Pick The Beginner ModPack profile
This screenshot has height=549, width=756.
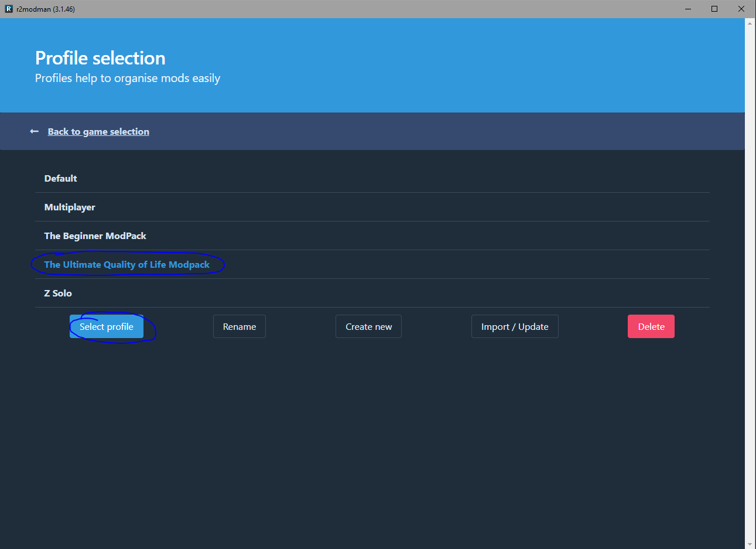click(x=372, y=236)
